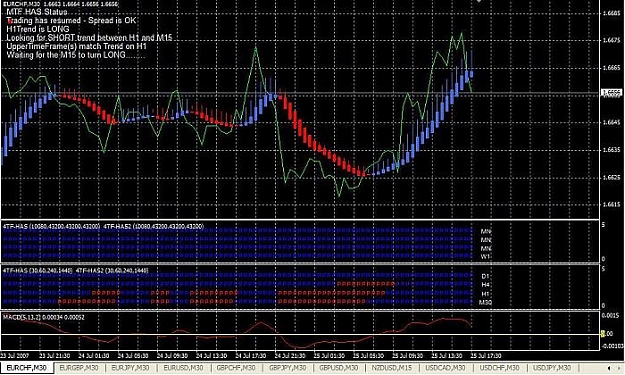This screenshot has width=625, height=375.
Task: Click the 4TF-HAS (10080,43200...) indicator label
Action: click(51, 227)
